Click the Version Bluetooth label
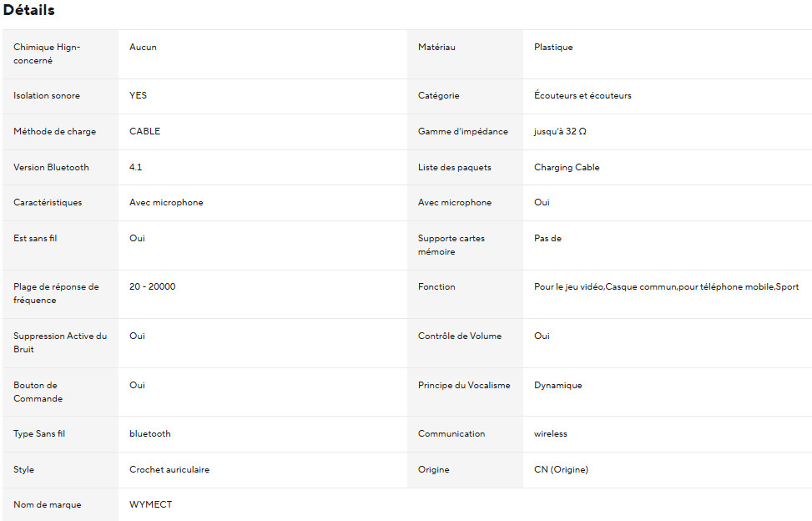This screenshot has width=812, height=521. pyautogui.click(x=51, y=167)
